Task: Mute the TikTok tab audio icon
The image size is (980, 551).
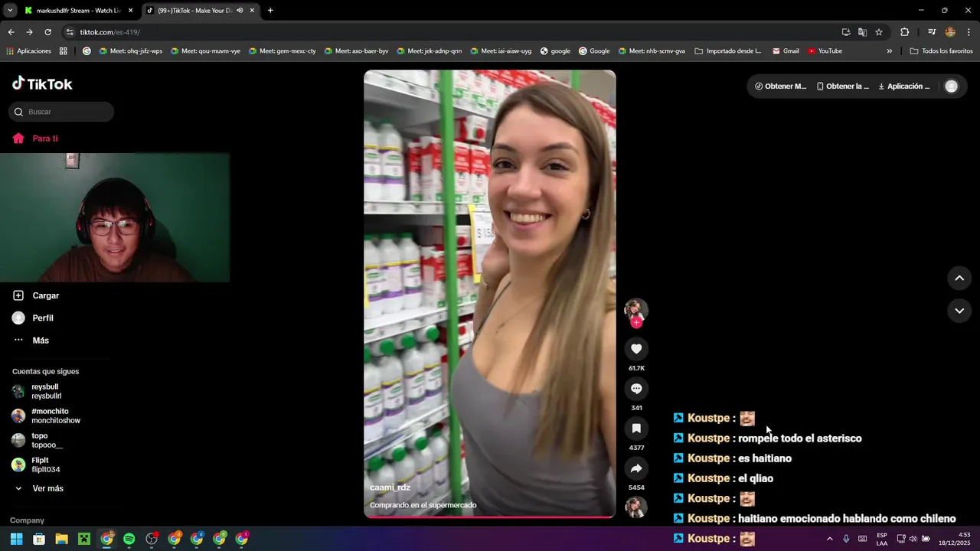Action: tap(240, 11)
